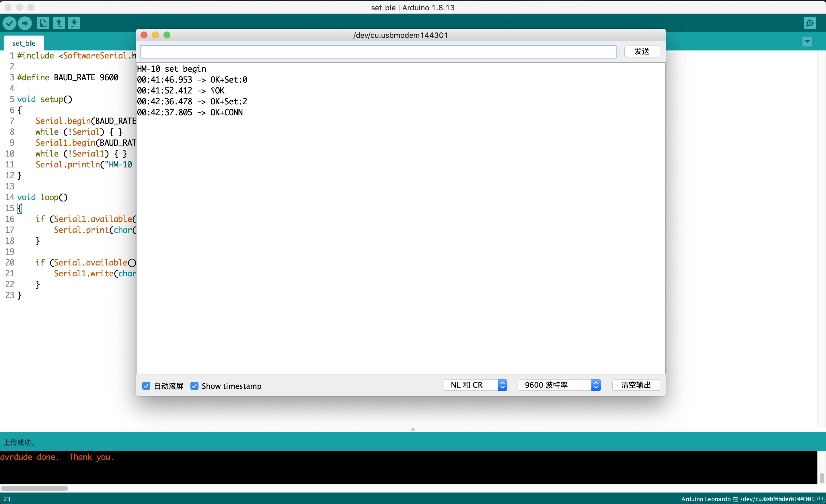Click the 'HM-10 set begin' output line

point(171,69)
